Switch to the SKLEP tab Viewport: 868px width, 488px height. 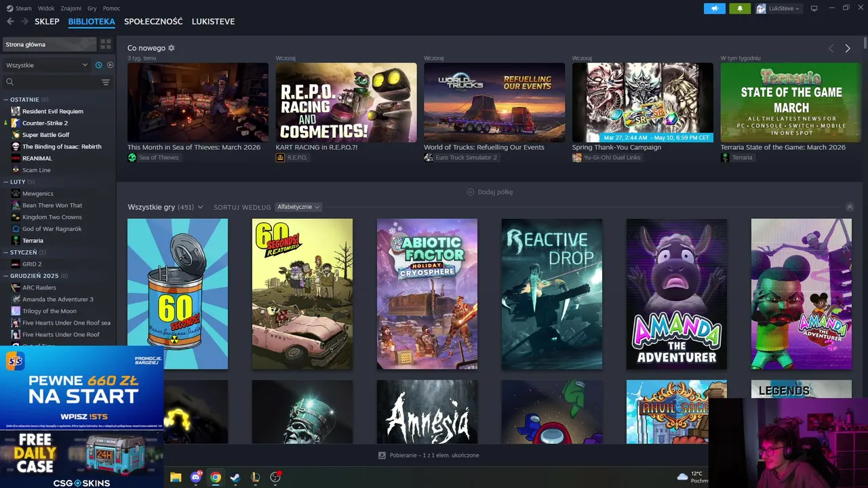[47, 22]
